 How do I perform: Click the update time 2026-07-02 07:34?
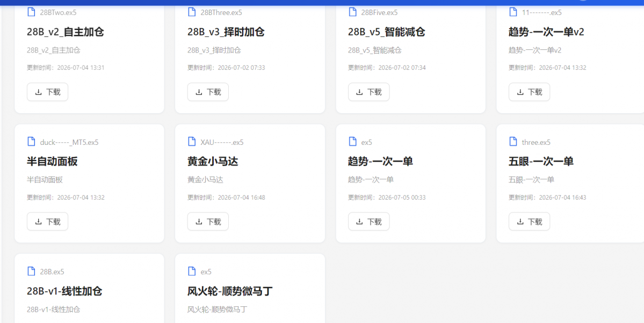point(402,67)
